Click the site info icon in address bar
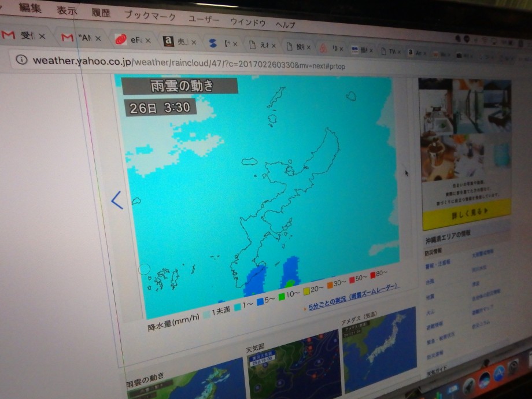This screenshot has width=532, height=399. point(21,60)
